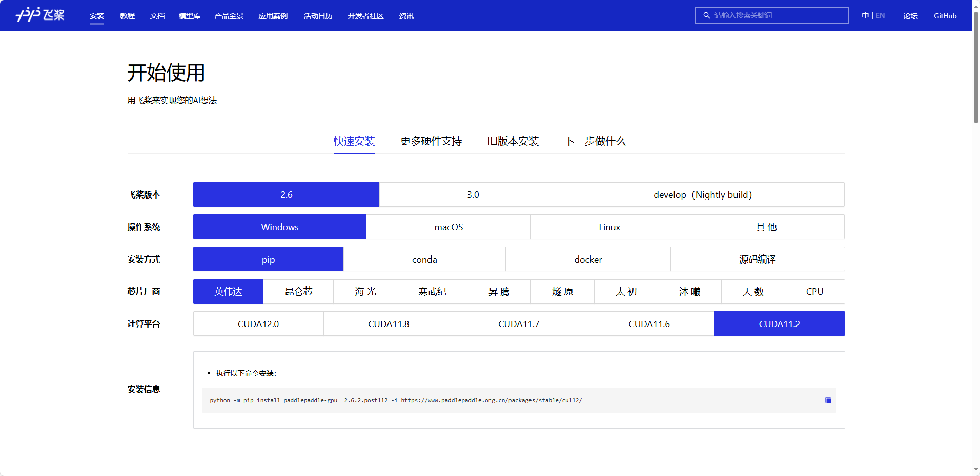
Task: Open the 开发者社区 nav menu item
Action: 366,16
